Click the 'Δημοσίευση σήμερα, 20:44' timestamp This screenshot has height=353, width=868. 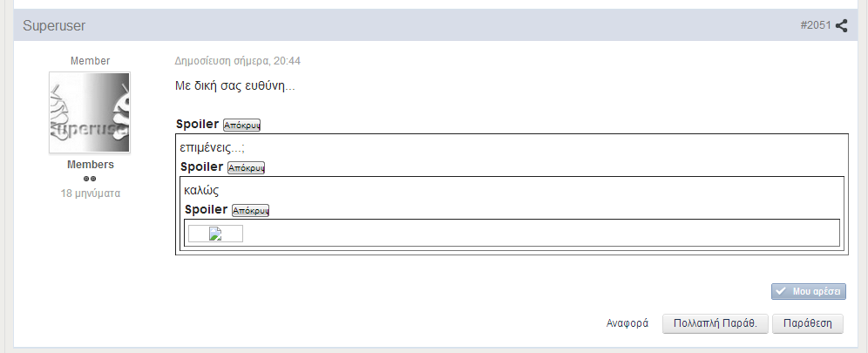tap(238, 61)
